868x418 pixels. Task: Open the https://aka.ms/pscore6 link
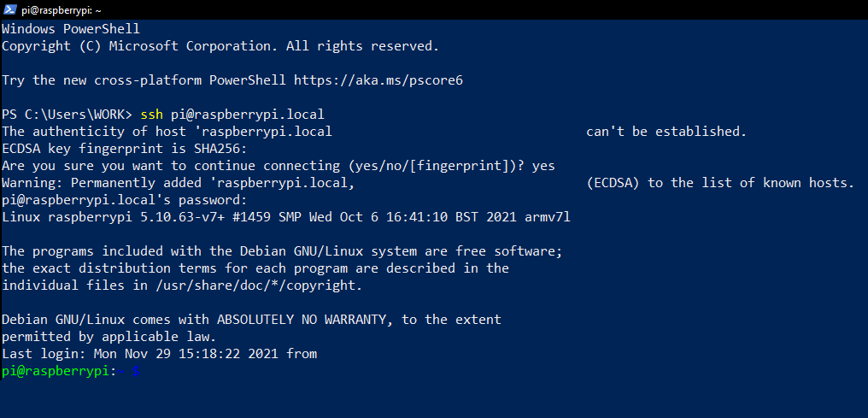[x=378, y=81]
